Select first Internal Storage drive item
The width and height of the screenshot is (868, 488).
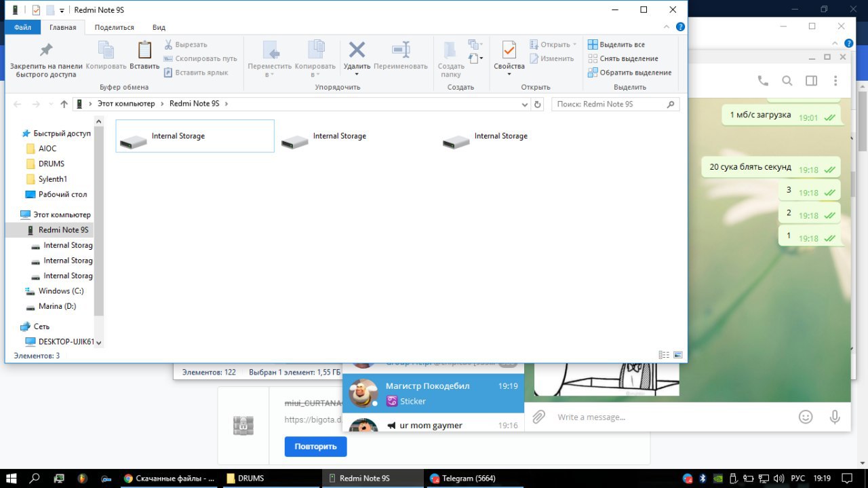(x=195, y=136)
